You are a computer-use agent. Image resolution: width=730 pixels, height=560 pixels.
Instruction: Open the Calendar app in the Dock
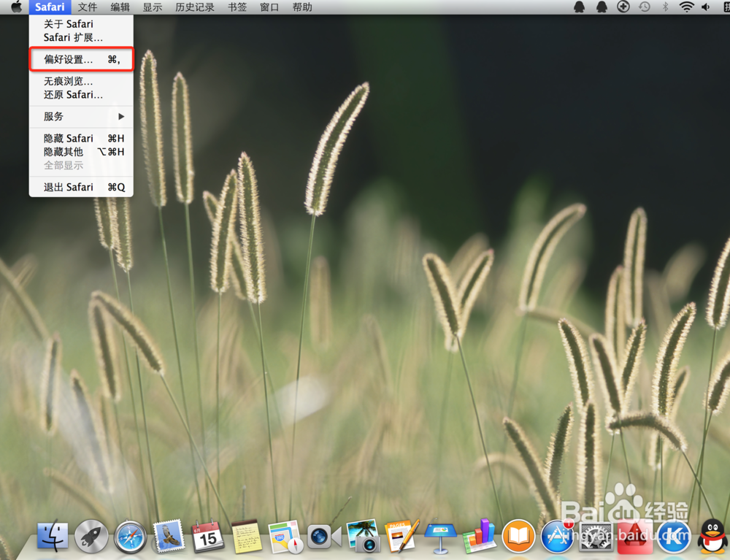208,535
